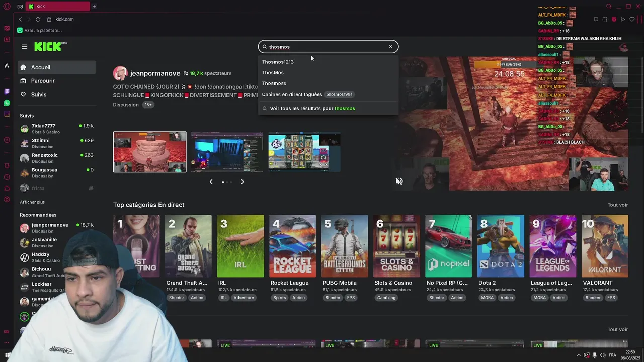Reload the page in browser toolbar
This screenshot has width=644, height=362.
coord(38,19)
